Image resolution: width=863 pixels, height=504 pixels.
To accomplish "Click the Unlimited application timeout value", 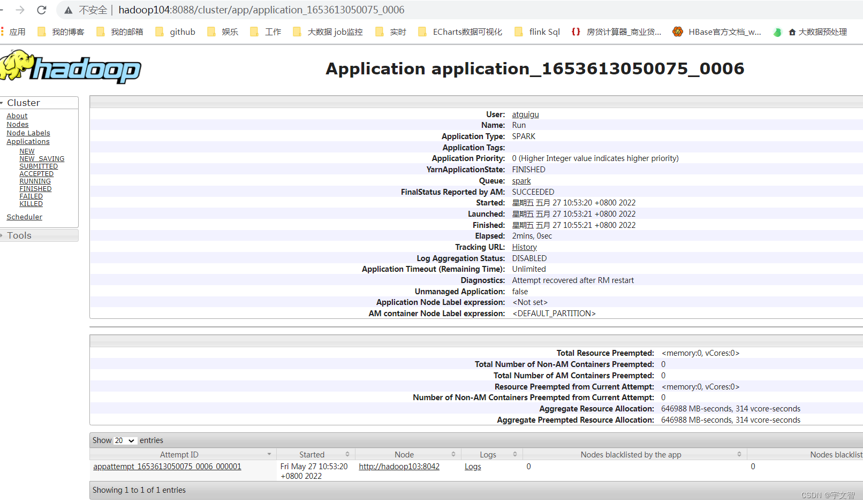I will click(529, 269).
